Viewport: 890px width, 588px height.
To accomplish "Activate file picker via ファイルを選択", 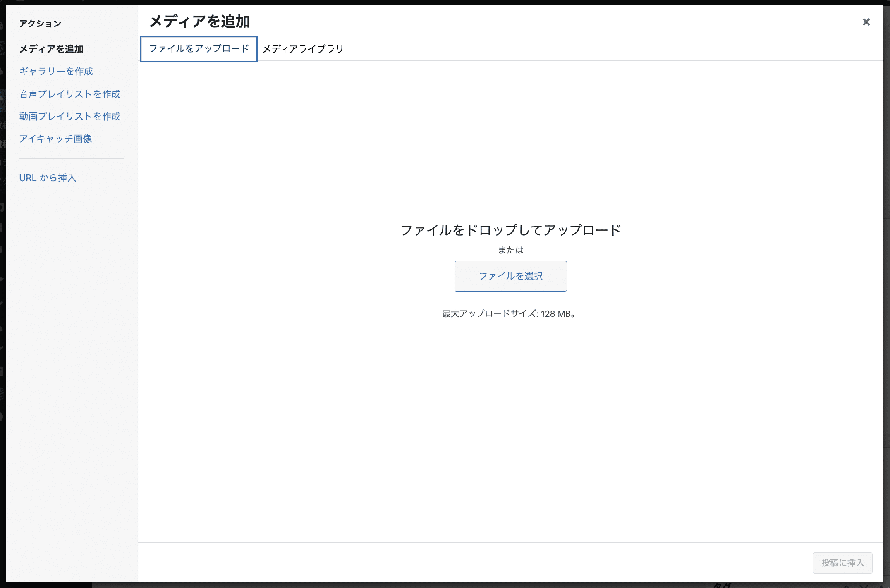I will point(510,276).
